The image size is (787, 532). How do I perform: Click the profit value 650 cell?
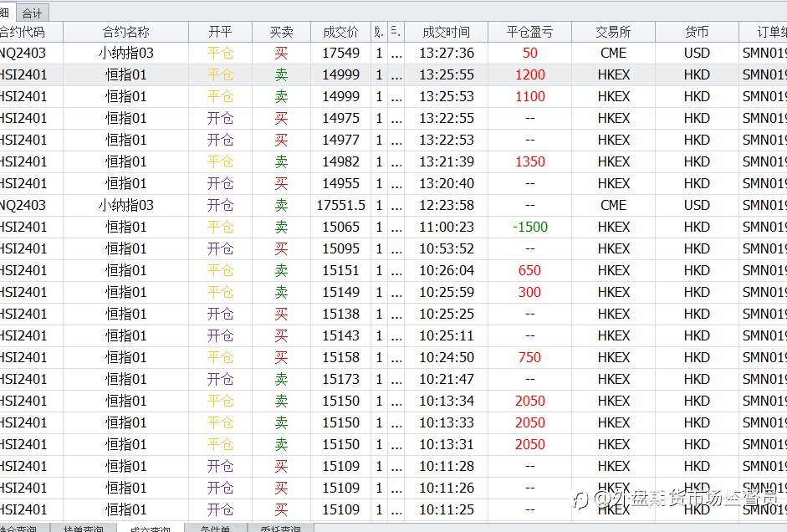[x=529, y=270]
